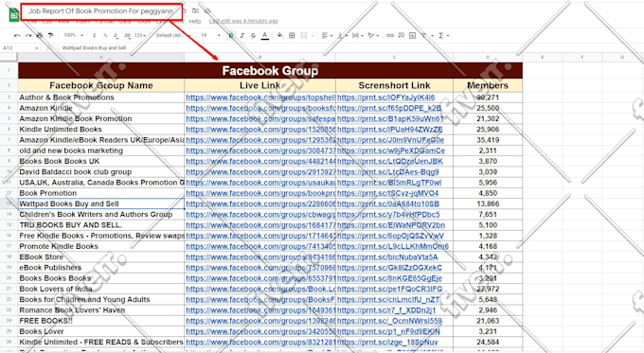Open the zoom 100% dropdown
644x353 pixels.
coord(74,35)
